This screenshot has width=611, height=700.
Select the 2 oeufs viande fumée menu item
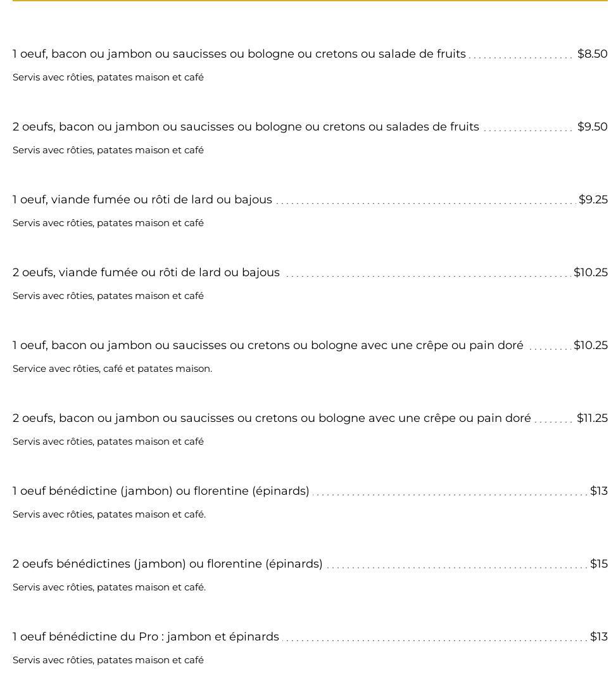coord(146,272)
